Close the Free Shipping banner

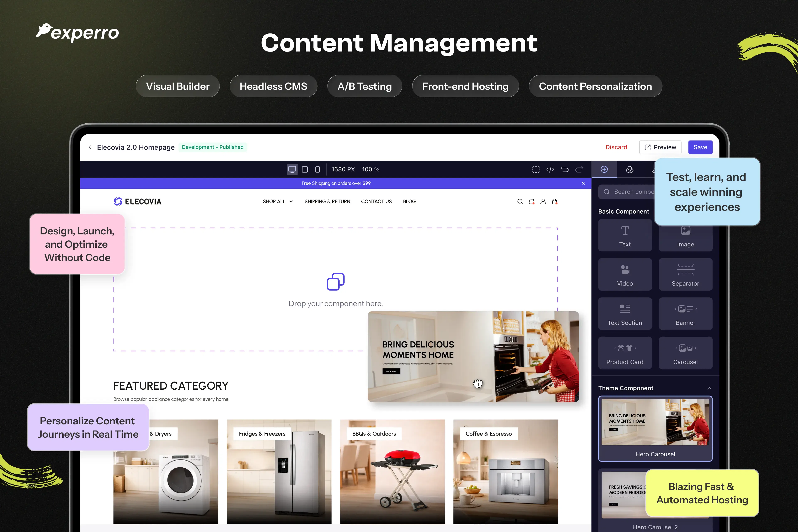point(583,183)
